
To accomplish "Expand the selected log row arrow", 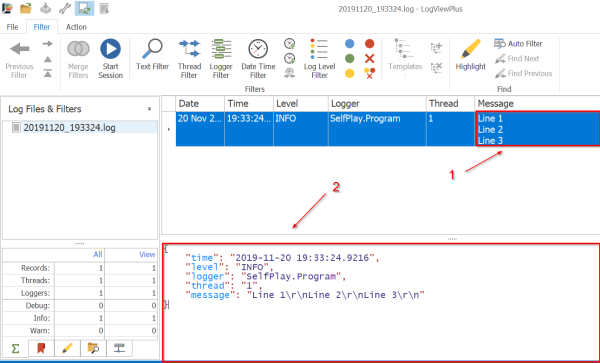I will pyautogui.click(x=169, y=129).
